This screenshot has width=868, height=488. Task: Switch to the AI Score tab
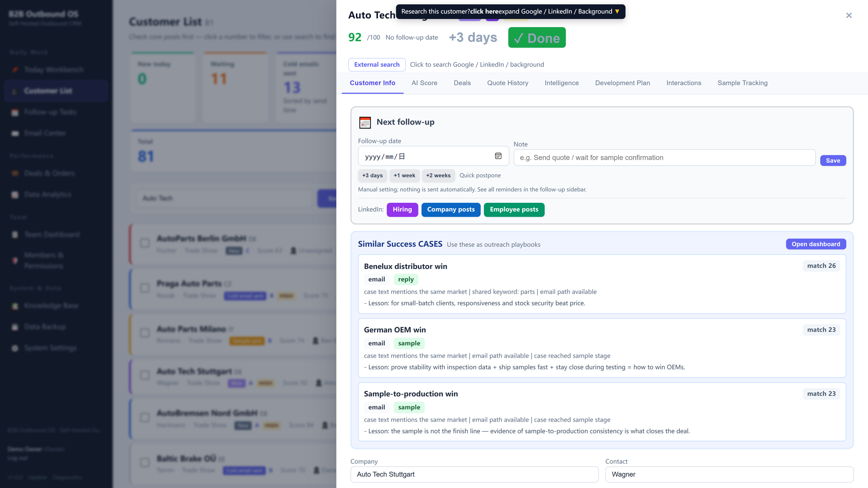click(x=424, y=83)
